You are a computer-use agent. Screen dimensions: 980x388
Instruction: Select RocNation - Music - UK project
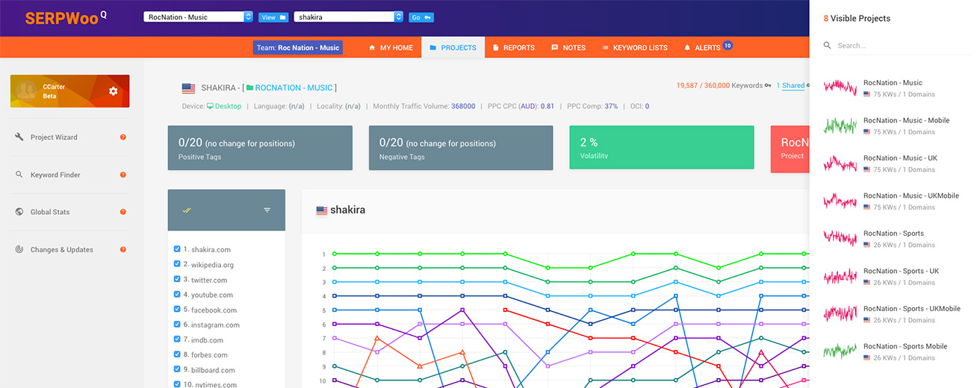[x=896, y=163]
